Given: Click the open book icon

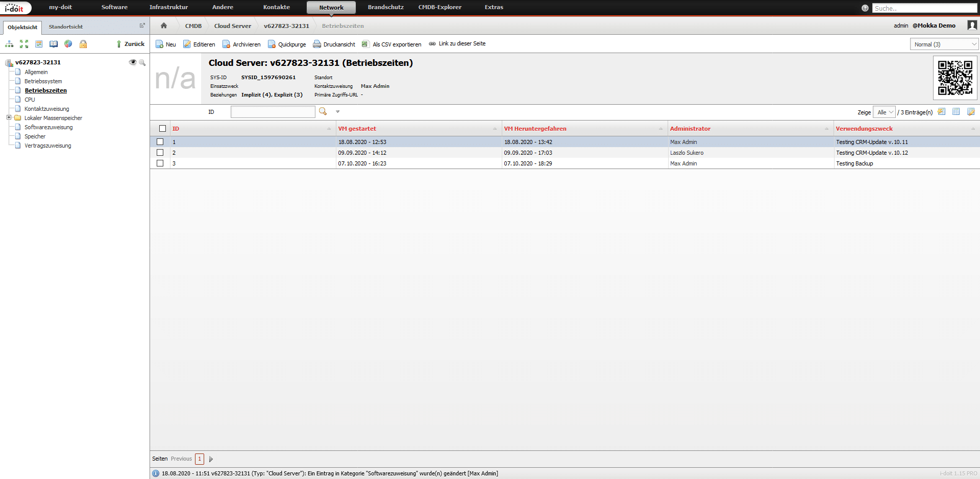Looking at the screenshot, I should (x=54, y=44).
